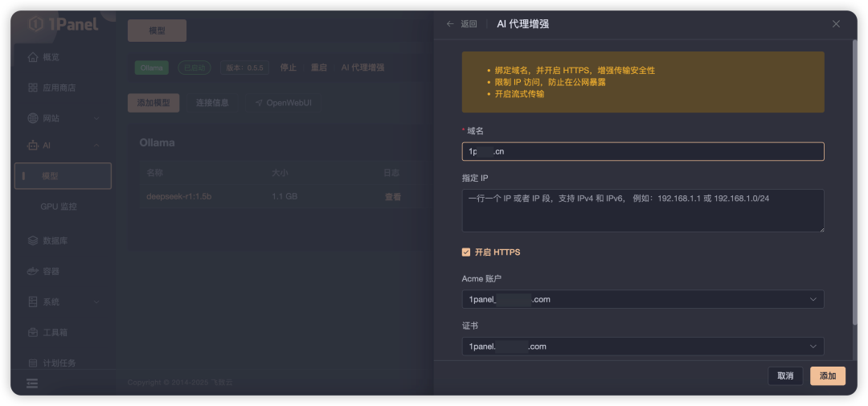Click the deepseek-r1:1.5b model name cell
Image resolution: width=868 pixels, height=406 pixels.
[178, 197]
